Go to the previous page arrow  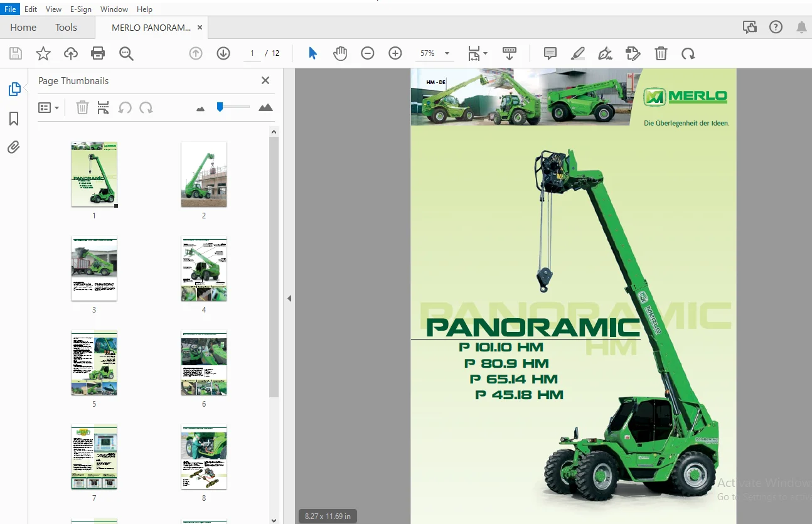[x=196, y=54]
